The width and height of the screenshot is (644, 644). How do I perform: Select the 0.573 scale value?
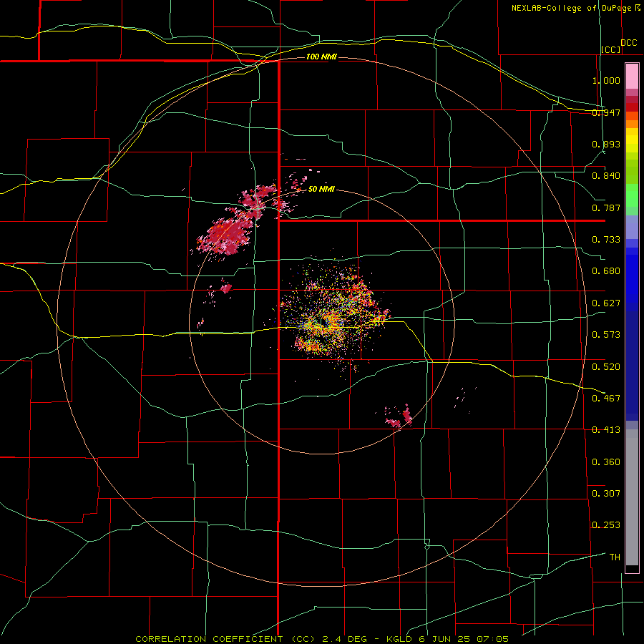pyautogui.click(x=606, y=335)
